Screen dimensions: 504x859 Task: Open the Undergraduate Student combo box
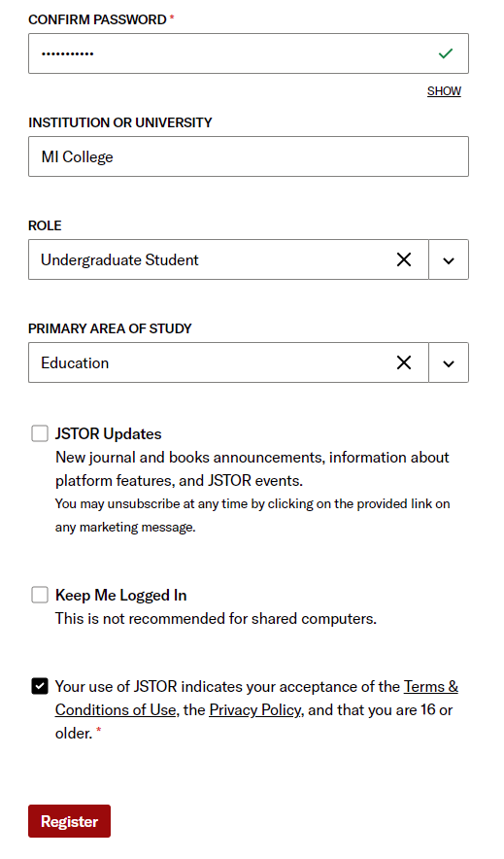(228, 259)
